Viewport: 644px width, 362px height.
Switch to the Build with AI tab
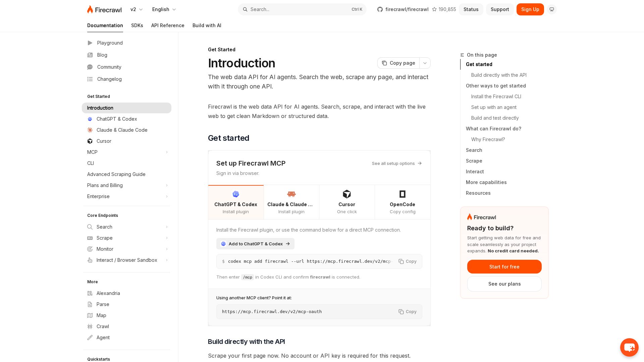[207, 25]
